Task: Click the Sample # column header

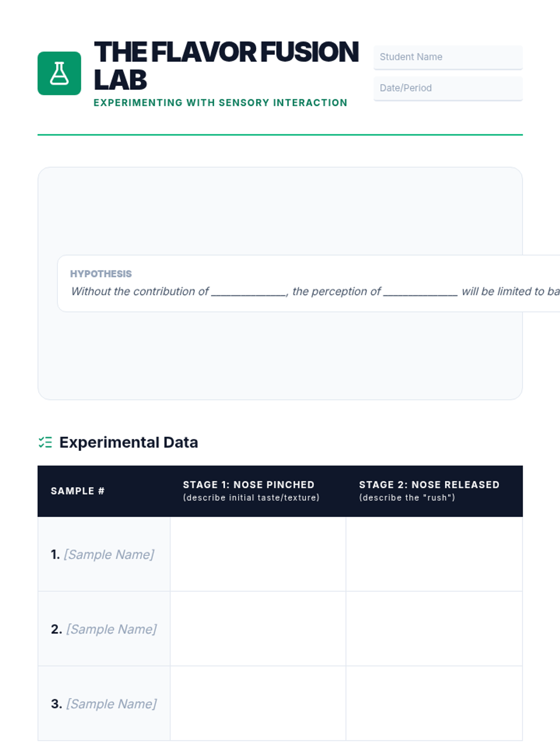Action: [77, 491]
